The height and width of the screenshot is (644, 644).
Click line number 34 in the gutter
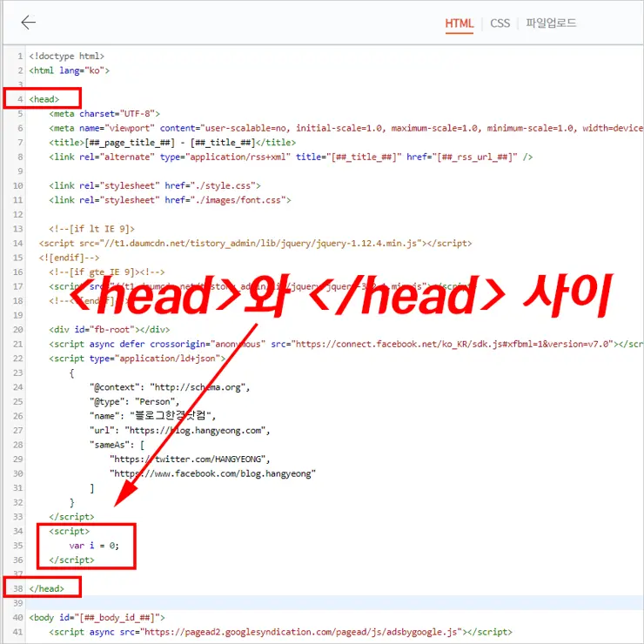[x=18, y=531]
